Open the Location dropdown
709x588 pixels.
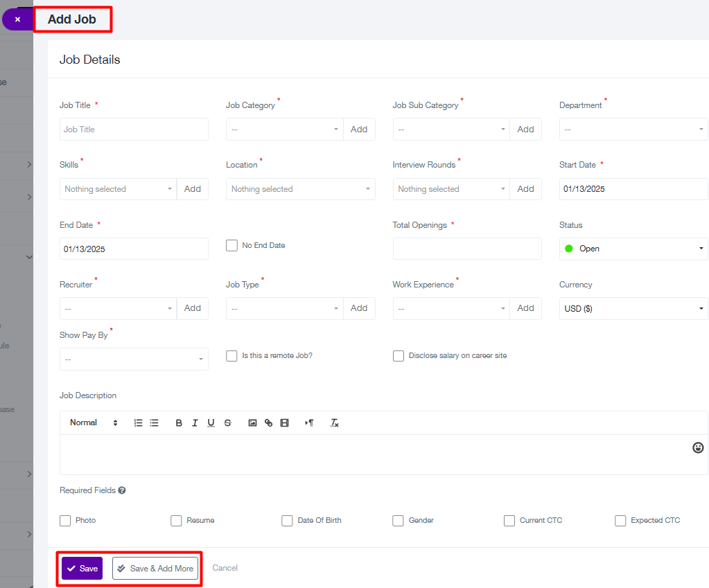point(301,189)
